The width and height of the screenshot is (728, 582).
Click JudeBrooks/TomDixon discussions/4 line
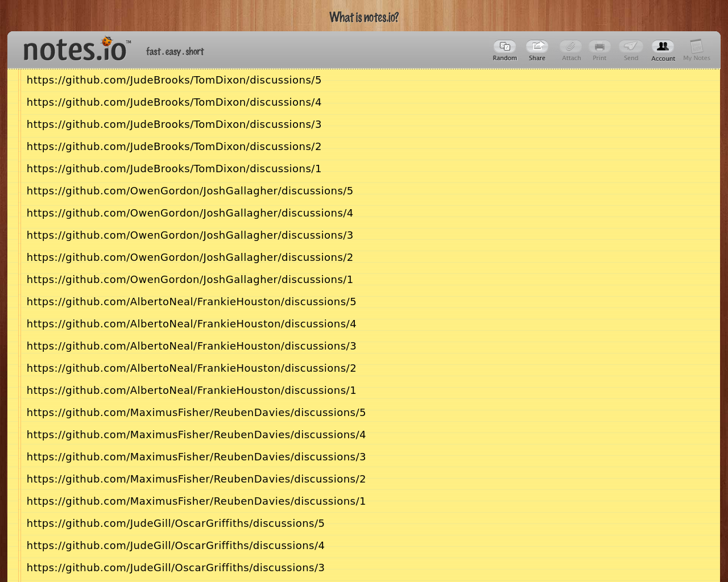[x=174, y=102]
